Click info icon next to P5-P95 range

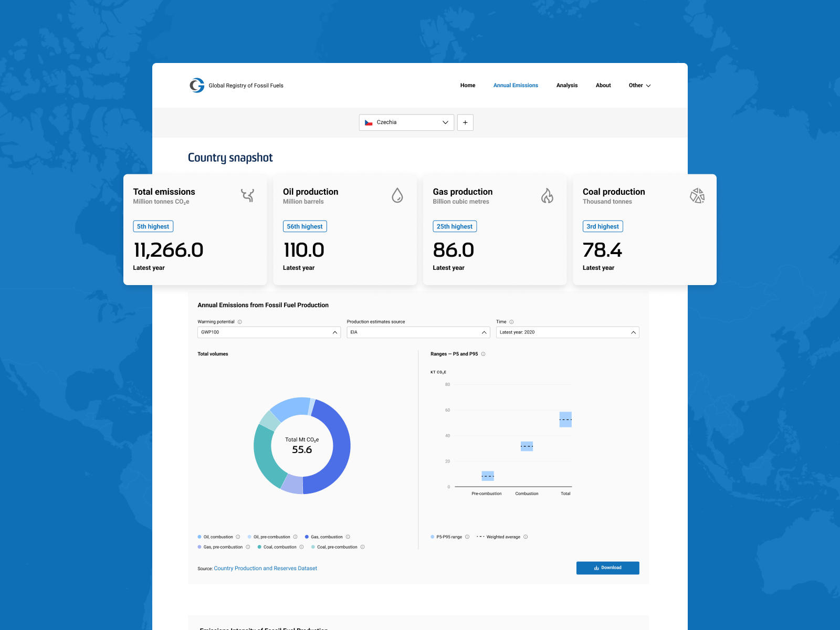click(x=467, y=537)
